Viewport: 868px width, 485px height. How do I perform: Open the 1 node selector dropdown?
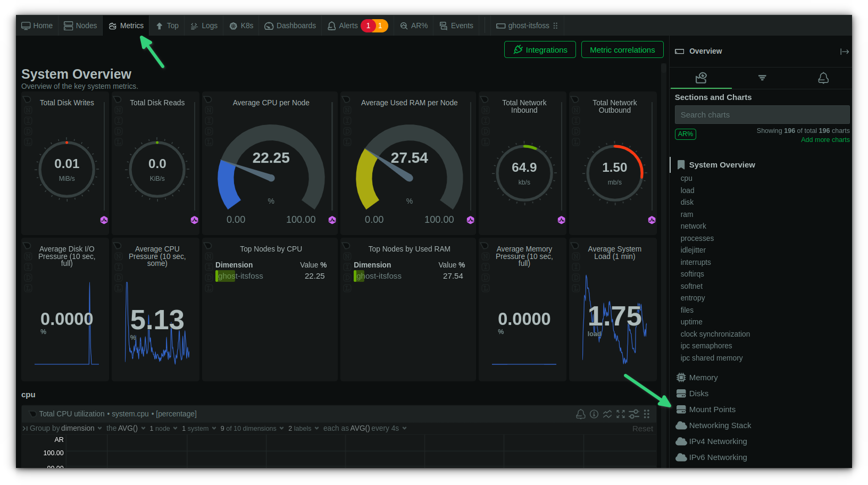click(x=163, y=428)
